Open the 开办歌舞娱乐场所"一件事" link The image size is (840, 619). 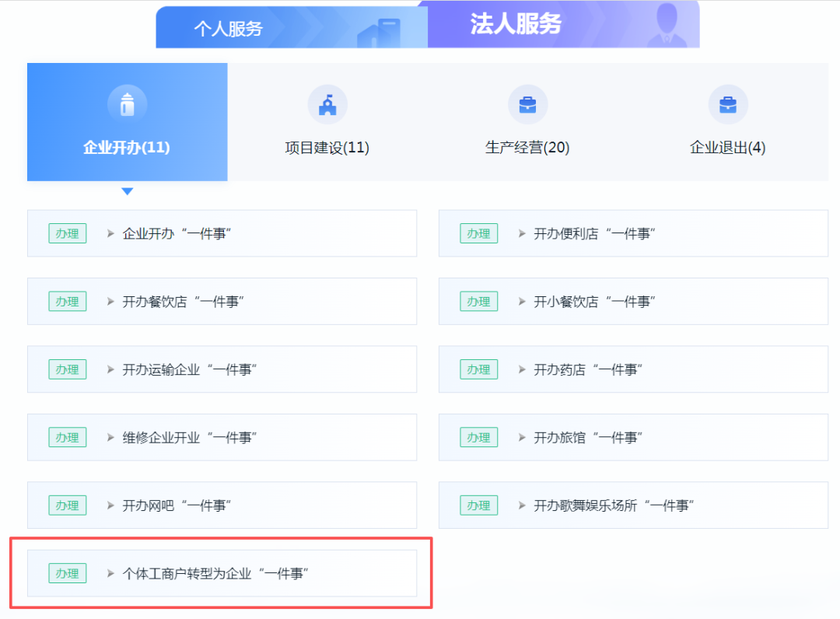pyautogui.click(x=614, y=505)
